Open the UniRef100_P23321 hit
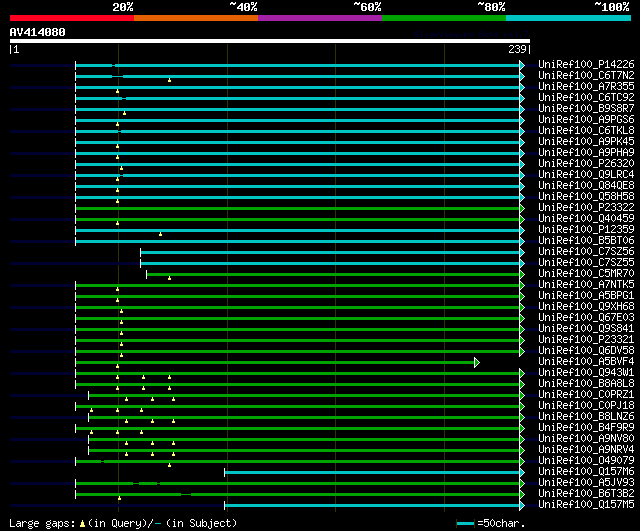 586,340
